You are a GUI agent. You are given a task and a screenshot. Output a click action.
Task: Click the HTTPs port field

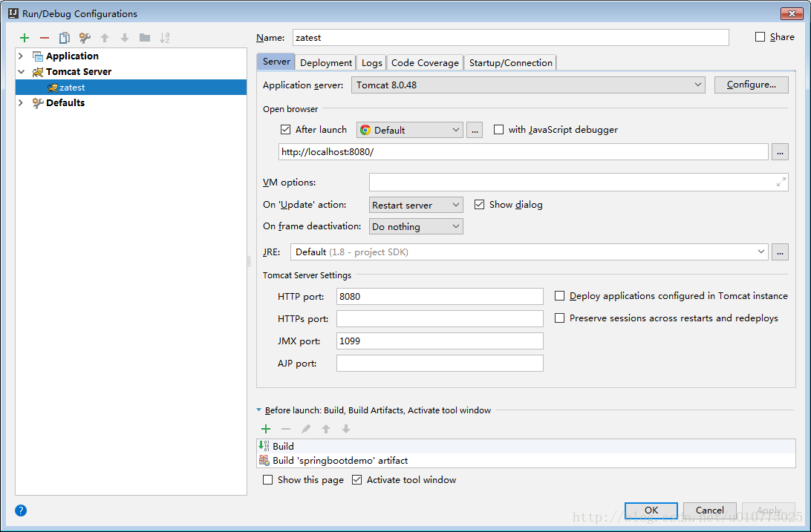[440, 319]
